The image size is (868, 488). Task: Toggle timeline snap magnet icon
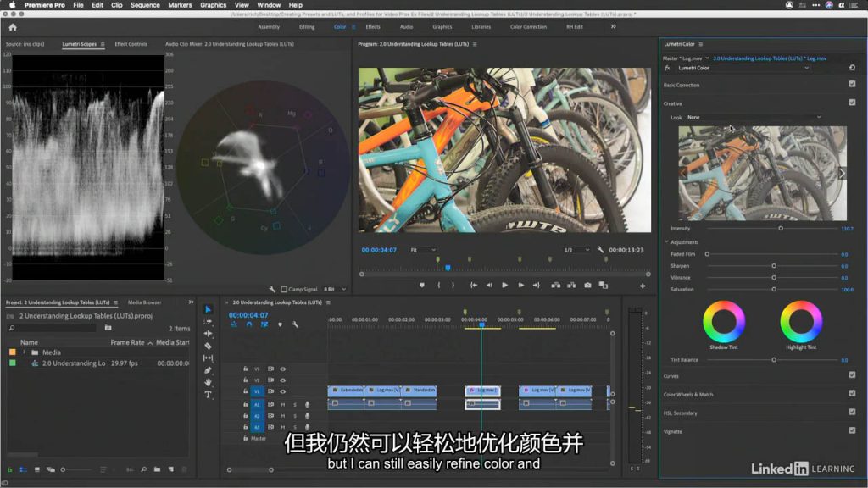click(249, 324)
